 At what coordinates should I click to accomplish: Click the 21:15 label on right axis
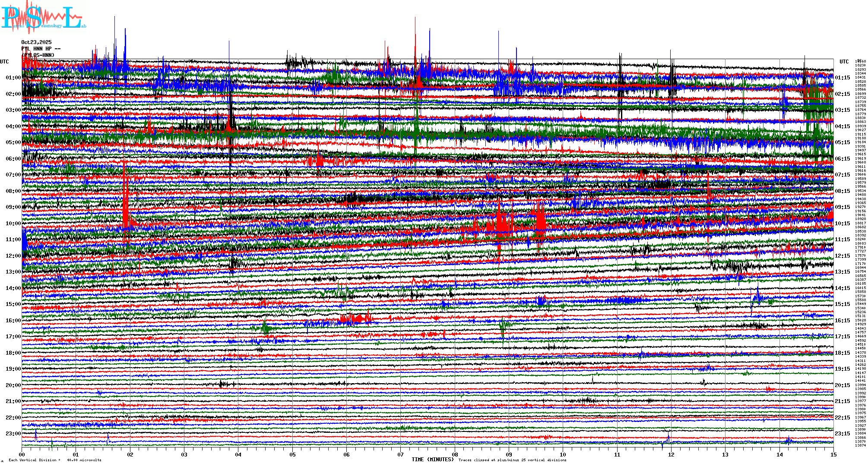pos(842,401)
